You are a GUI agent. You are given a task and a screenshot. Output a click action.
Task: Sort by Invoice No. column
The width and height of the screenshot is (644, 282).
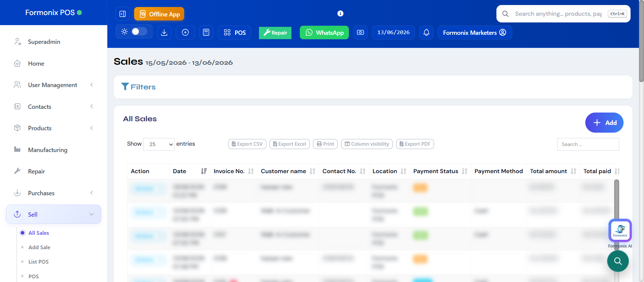tap(233, 171)
